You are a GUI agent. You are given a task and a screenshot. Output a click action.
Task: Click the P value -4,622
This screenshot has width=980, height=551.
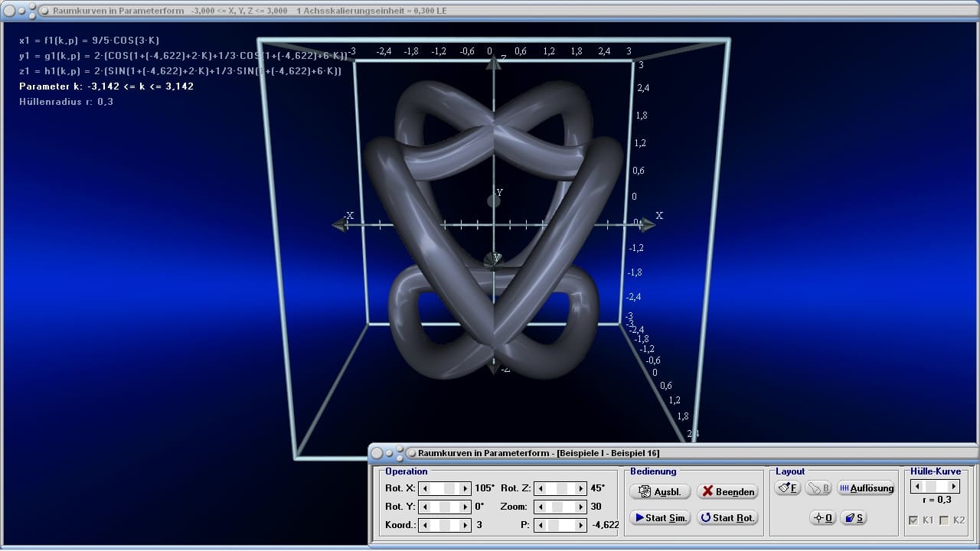click(606, 525)
